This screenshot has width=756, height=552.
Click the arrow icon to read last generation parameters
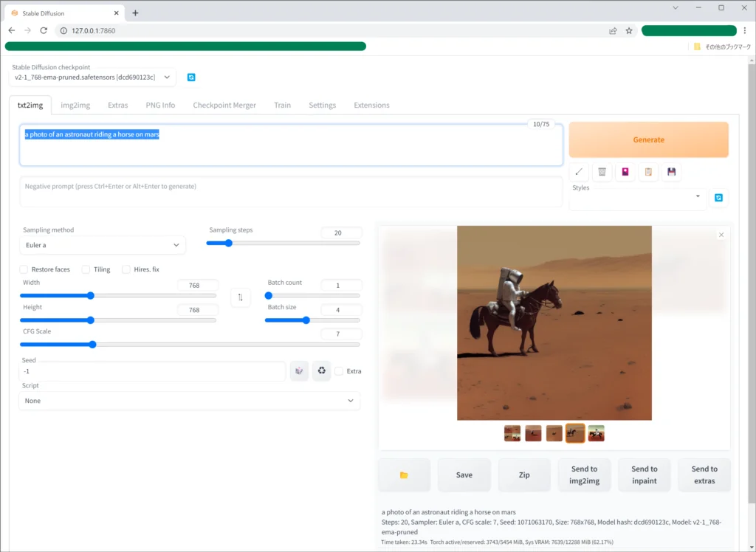[x=580, y=172]
